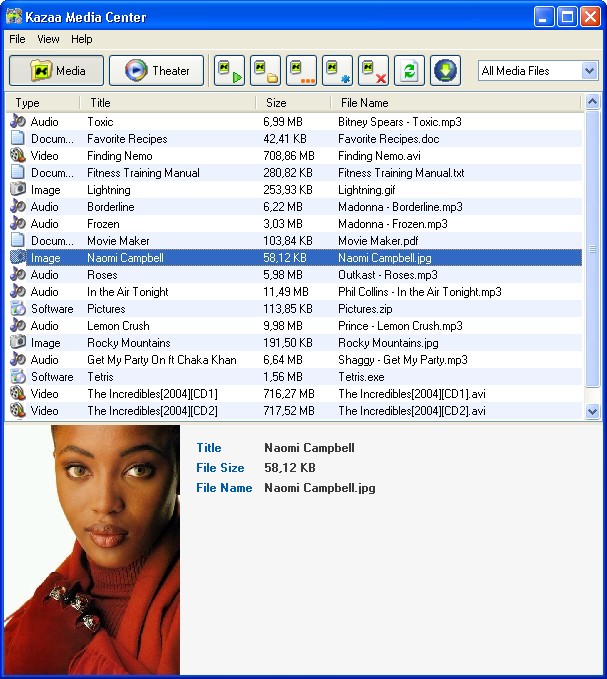The height and width of the screenshot is (679, 607).
Task: Click the software icon beside Tetris
Action: pyautogui.click(x=18, y=376)
